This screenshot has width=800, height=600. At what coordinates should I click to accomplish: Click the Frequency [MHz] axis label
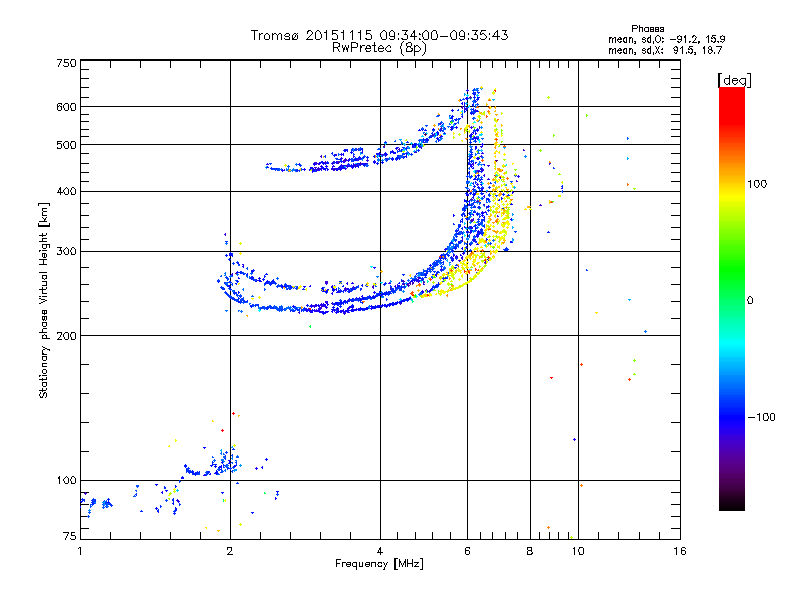(379, 564)
